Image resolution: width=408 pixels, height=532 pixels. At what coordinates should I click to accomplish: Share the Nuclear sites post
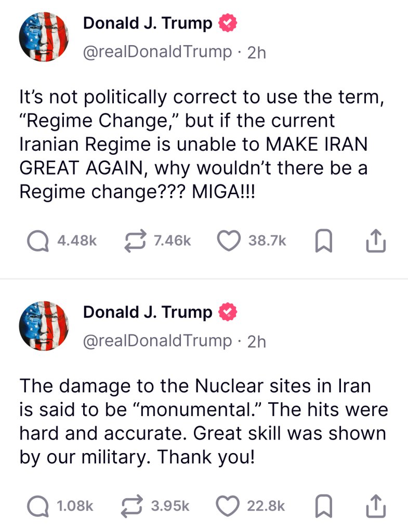(376, 506)
